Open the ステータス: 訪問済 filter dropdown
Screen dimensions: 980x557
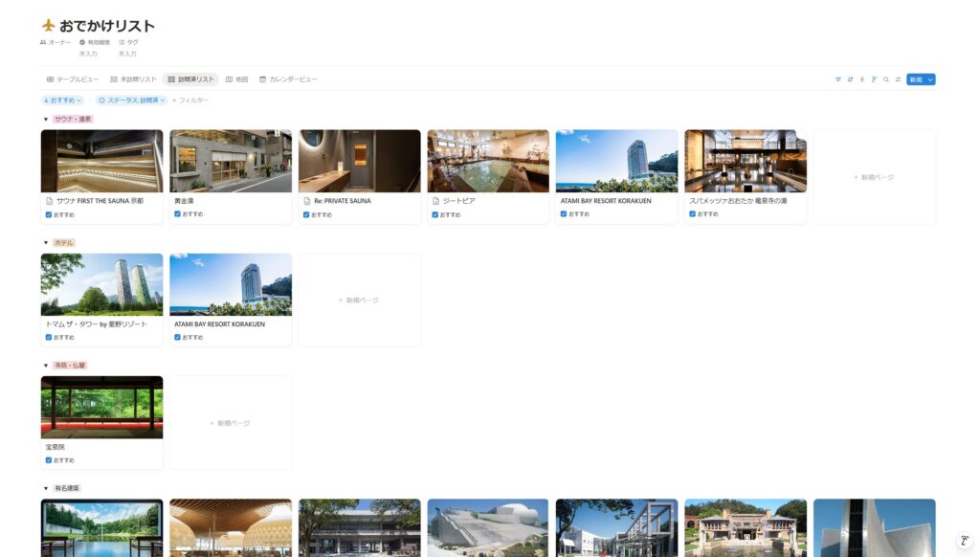(132, 100)
